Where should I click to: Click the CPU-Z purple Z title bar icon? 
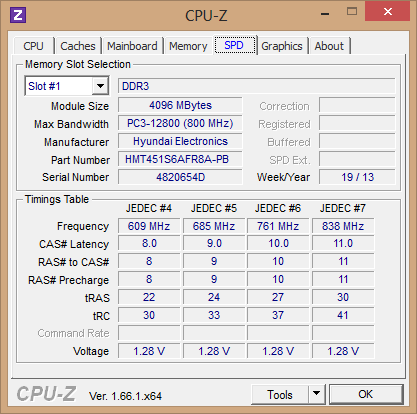pyautogui.click(x=18, y=15)
